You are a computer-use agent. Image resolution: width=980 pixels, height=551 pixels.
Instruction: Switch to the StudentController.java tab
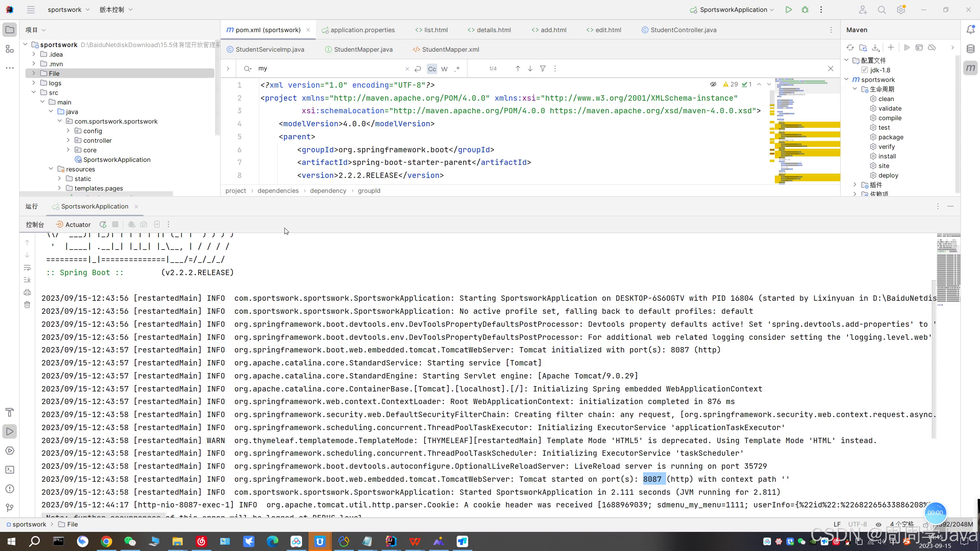tap(683, 30)
